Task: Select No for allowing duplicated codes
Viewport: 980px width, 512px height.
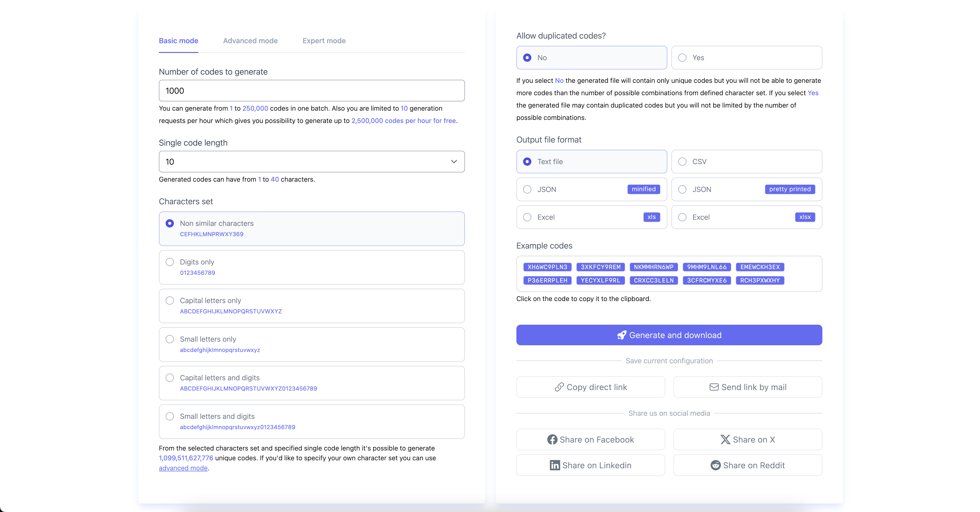Action: coord(527,57)
